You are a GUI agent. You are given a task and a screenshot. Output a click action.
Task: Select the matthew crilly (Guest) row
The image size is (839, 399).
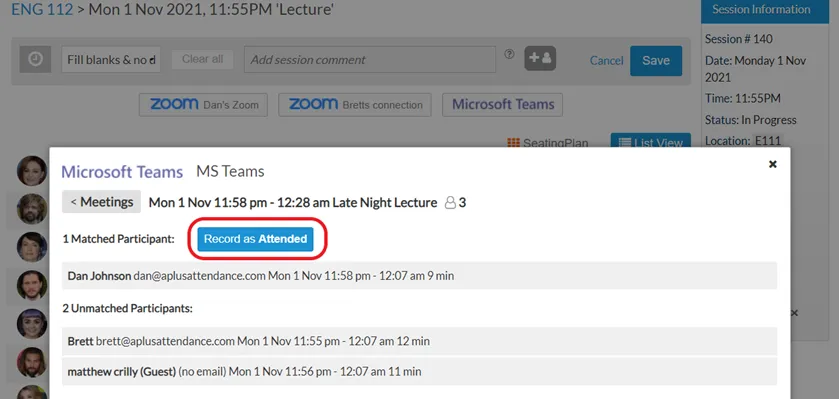pyautogui.click(x=420, y=371)
